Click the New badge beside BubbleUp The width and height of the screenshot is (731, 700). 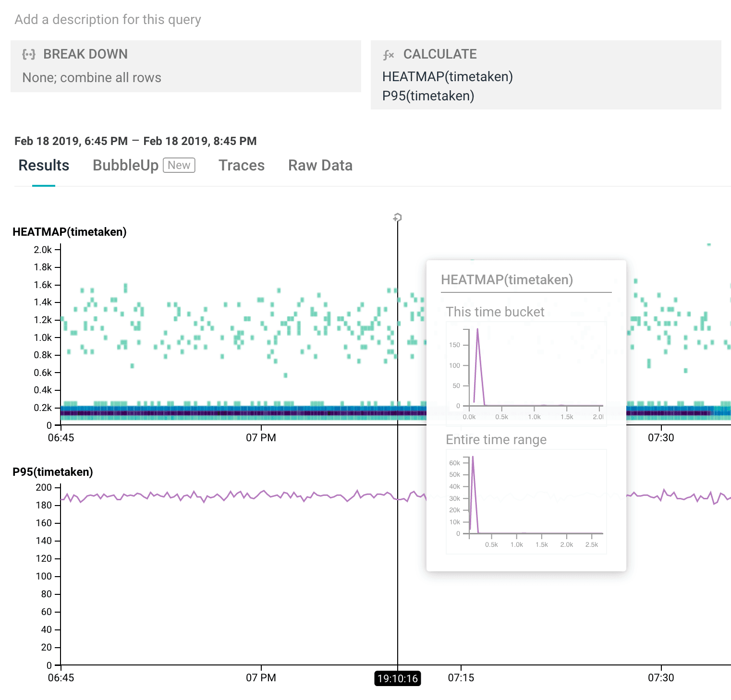(179, 165)
